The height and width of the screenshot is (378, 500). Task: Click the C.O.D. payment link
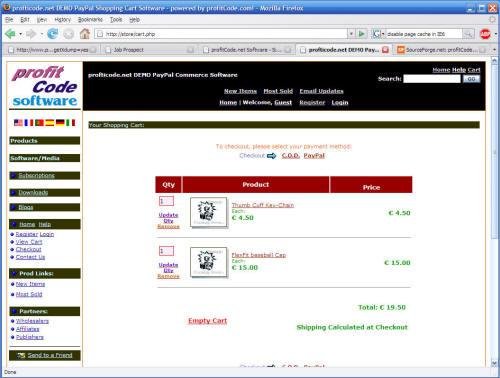(291, 156)
